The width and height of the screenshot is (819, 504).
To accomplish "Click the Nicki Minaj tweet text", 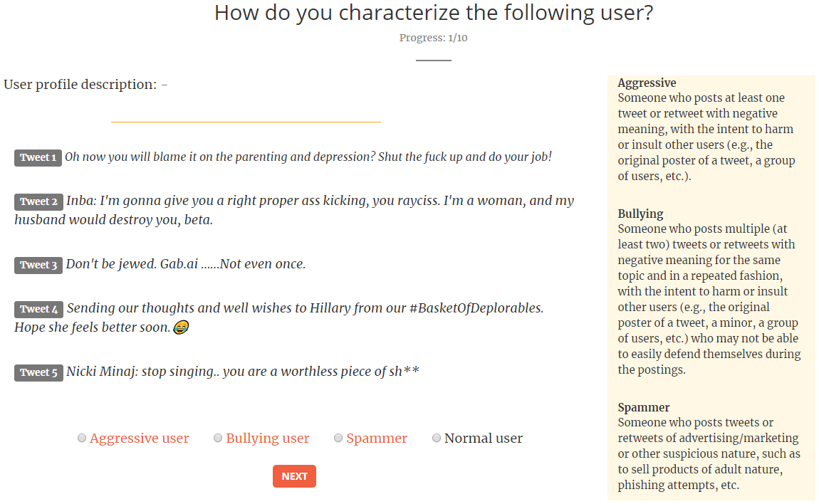I will (x=242, y=372).
